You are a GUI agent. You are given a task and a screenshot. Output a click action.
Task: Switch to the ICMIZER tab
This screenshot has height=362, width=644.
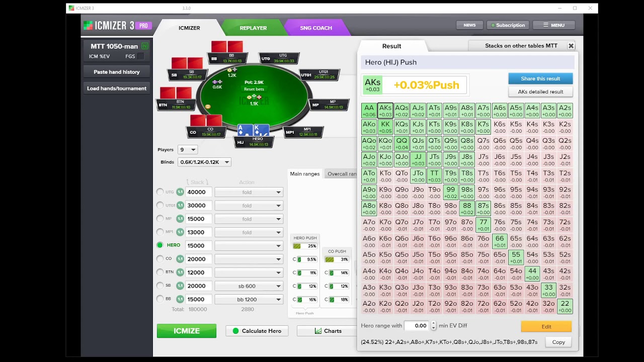point(189,28)
